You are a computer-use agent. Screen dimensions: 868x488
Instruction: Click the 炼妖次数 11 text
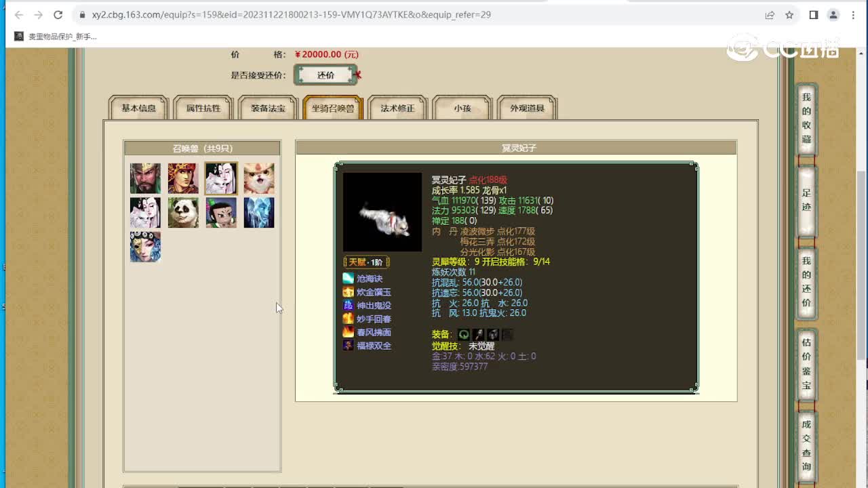pyautogui.click(x=454, y=272)
